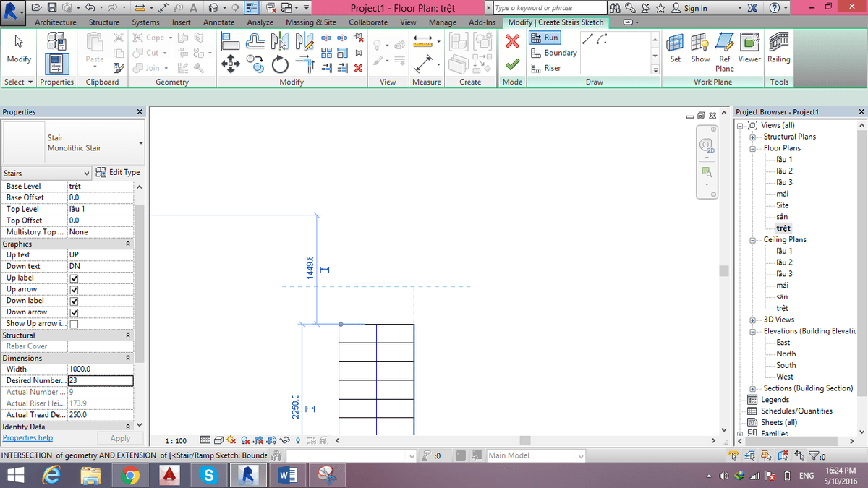This screenshot has height=488, width=868.
Task: Open the Site floor plan view
Action: pyautogui.click(x=782, y=205)
